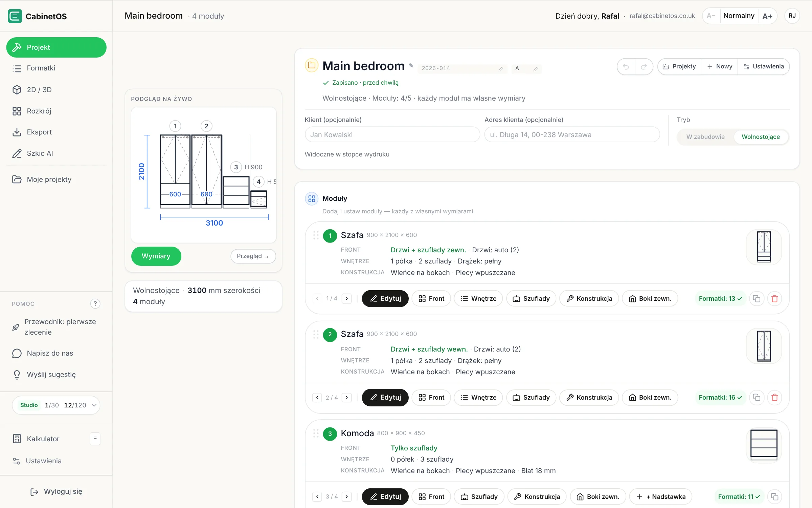
Task: Expand Formatki: 13 panel list
Action: tap(720, 299)
